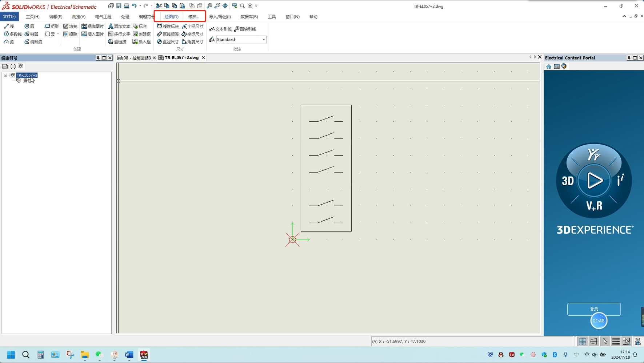Select the 线 (Line) drawing tool
The width and height of the screenshot is (644, 363).
pos(9,27)
